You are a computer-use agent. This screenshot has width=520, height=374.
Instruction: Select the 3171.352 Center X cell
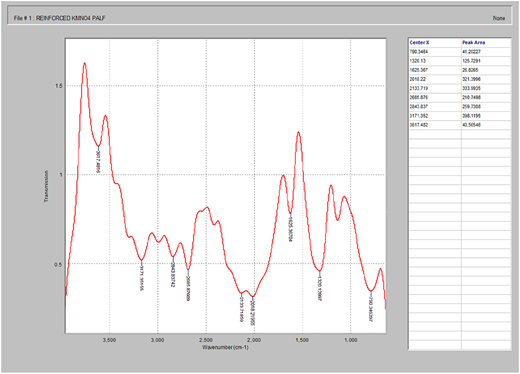(435, 116)
